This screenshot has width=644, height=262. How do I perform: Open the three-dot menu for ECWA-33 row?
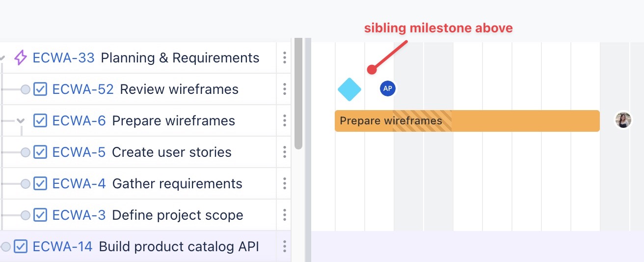[284, 58]
